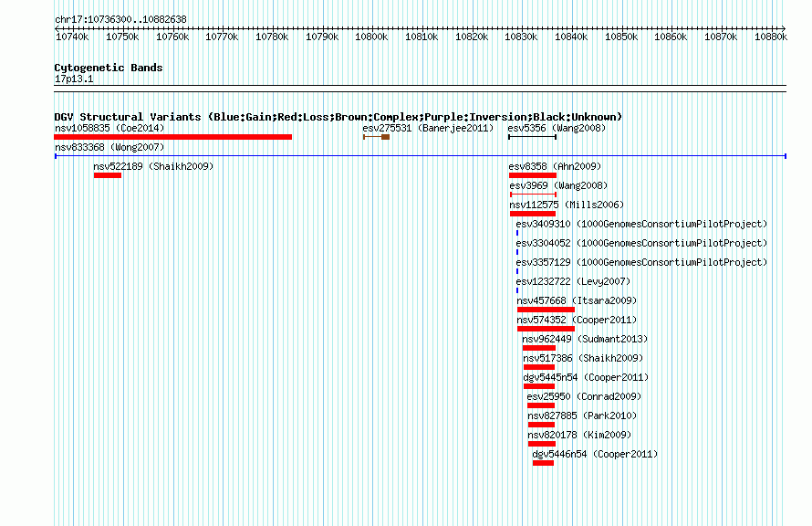
Task: Open esv1232722 (Levy2007) variant label
Action: (x=573, y=281)
